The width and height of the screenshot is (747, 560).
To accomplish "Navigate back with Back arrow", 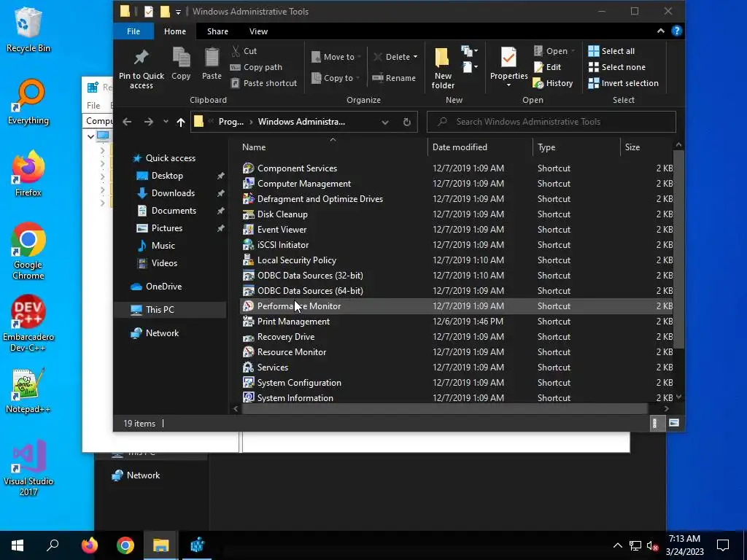I will click(x=127, y=122).
